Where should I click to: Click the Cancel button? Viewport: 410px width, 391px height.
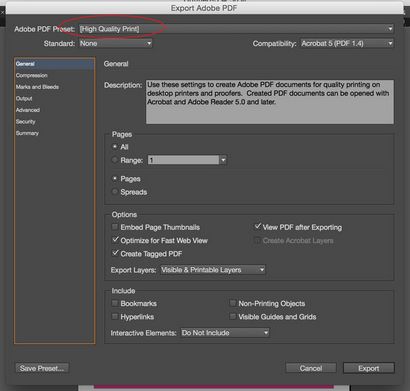pos(311,368)
